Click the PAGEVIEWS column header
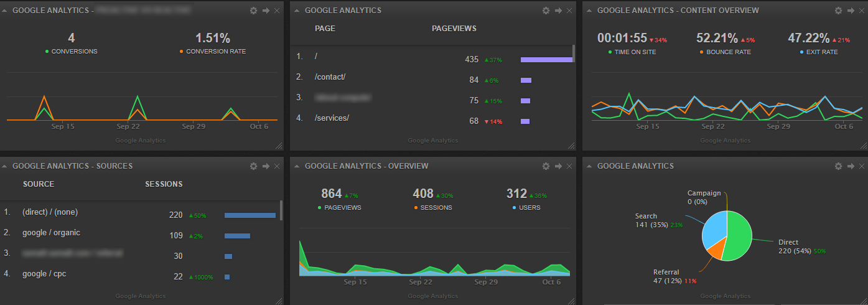This screenshot has height=305, width=868. pos(454,29)
